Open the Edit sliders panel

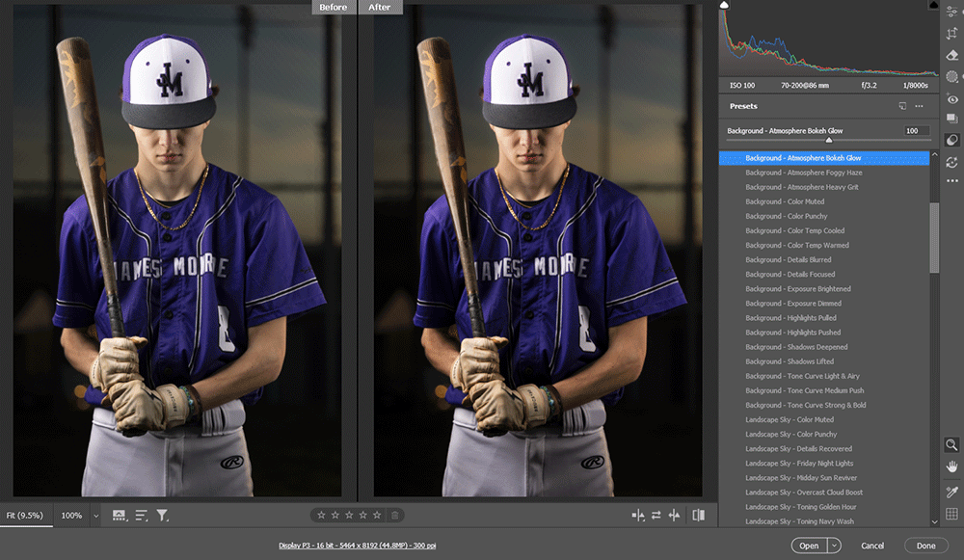tap(952, 11)
